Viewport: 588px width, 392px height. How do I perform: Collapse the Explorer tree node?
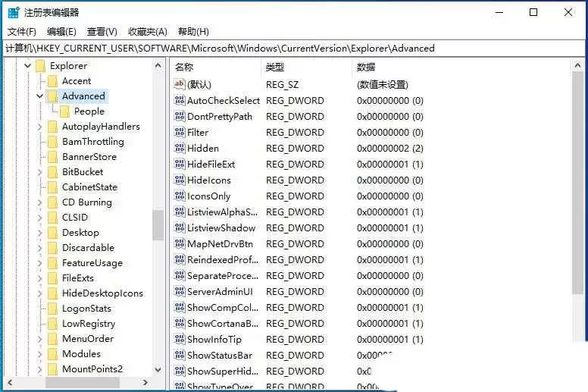(27, 66)
